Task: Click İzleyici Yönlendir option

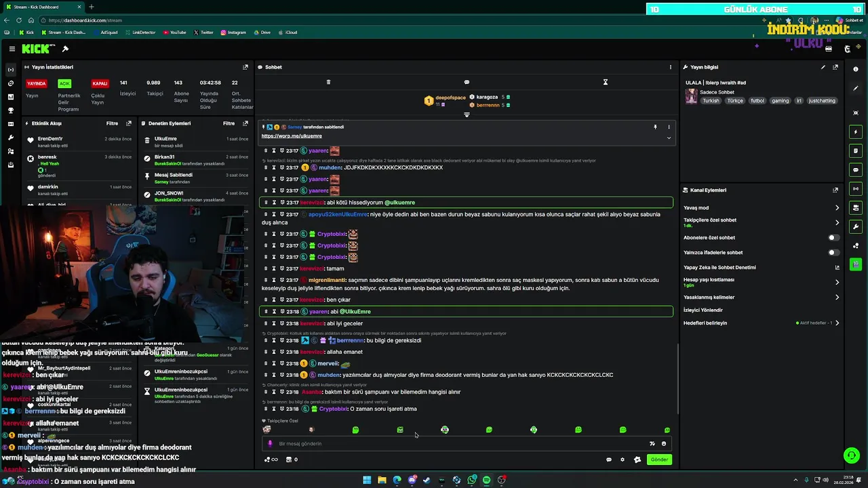Action: coord(703,310)
